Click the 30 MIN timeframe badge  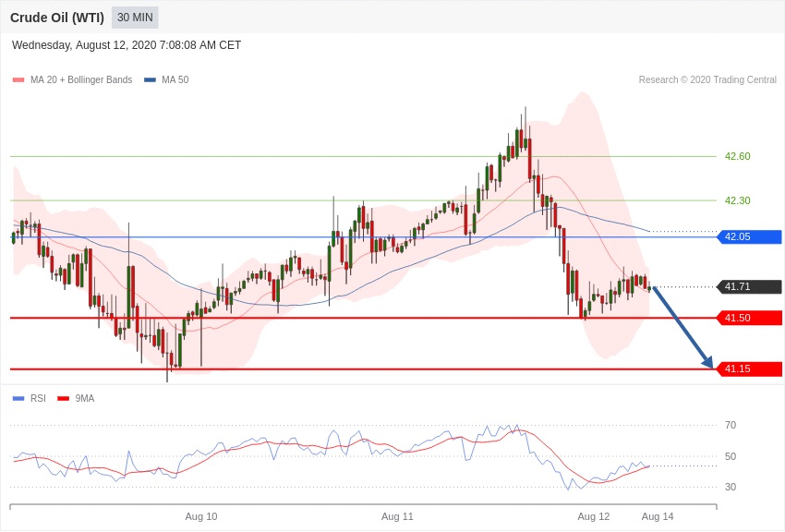[135, 18]
